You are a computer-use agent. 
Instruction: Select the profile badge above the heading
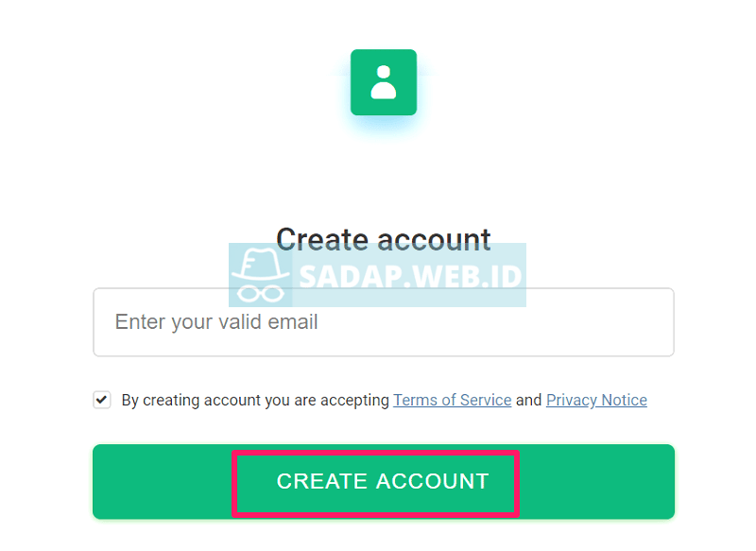click(x=383, y=82)
